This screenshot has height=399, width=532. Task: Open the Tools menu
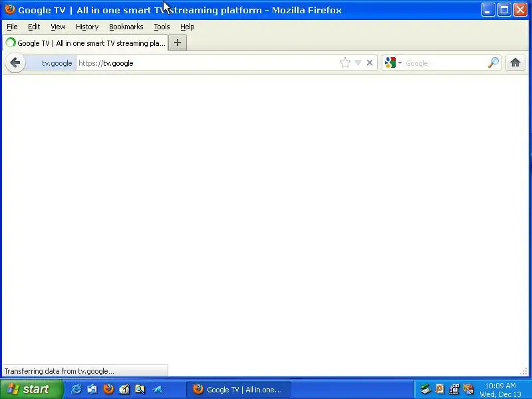point(162,27)
